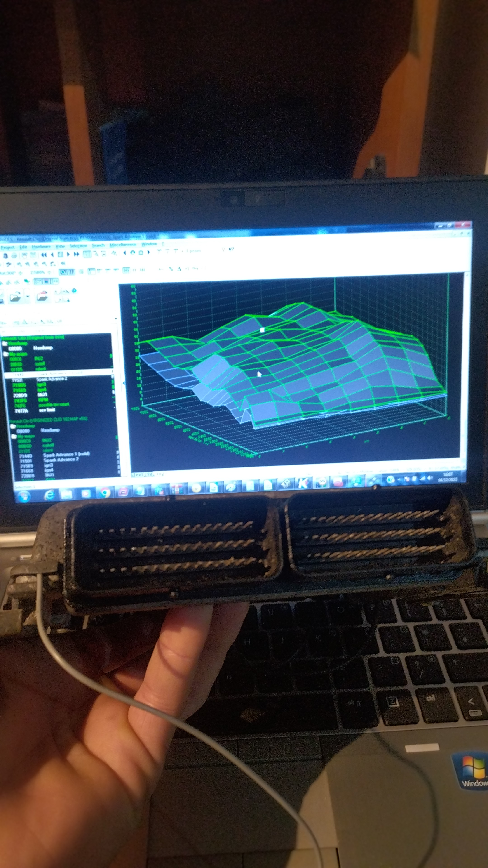The width and height of the screenshot is (488, 868).
Task: Click the red folder icon
Action: [x=42, y=297]
